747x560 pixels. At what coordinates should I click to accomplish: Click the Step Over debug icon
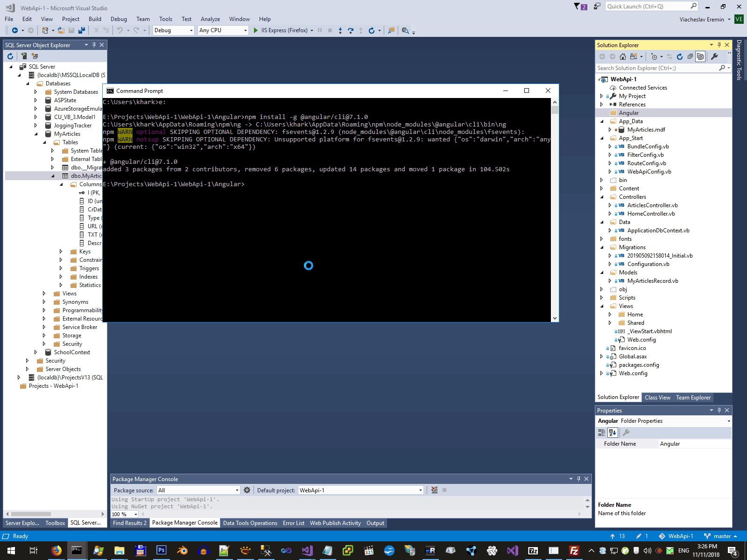[351, 30]
